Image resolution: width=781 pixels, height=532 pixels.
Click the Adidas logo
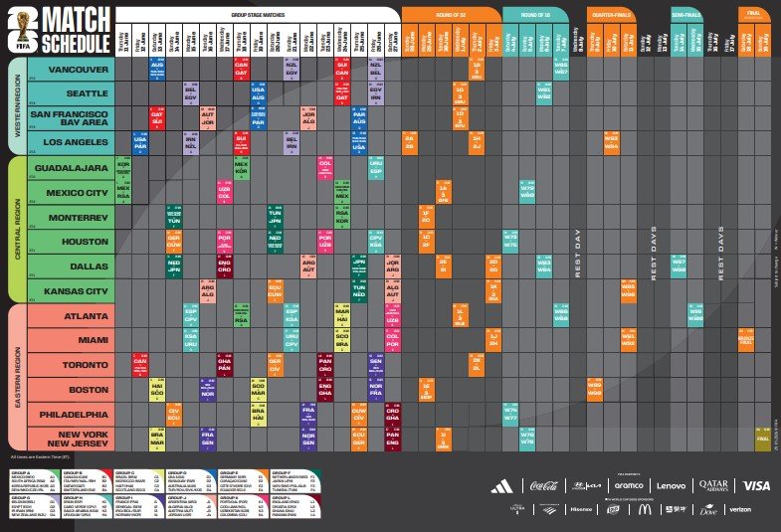503,485
